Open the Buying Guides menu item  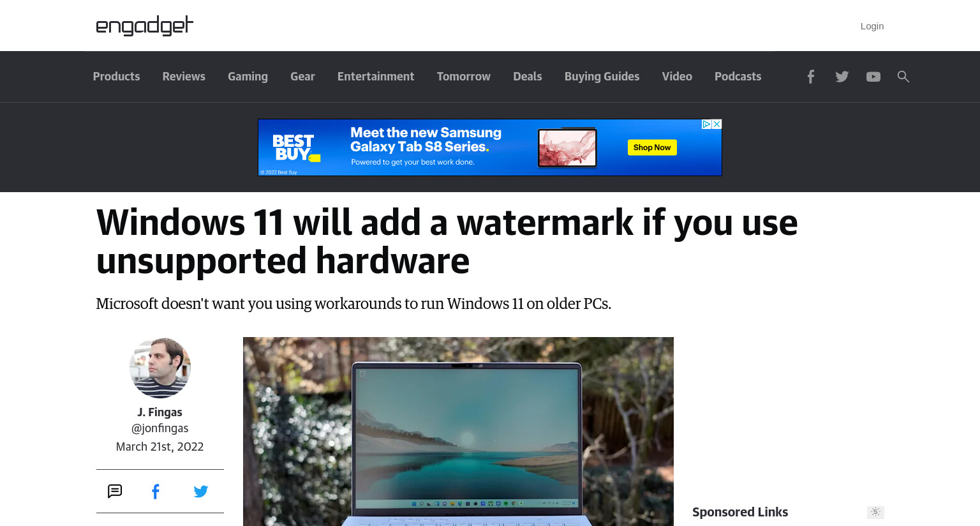pyautogui.click(x=602, y=77)
